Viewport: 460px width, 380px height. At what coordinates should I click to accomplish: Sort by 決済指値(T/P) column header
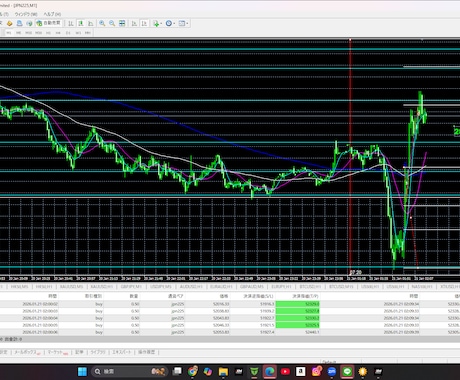coord(305,296)
